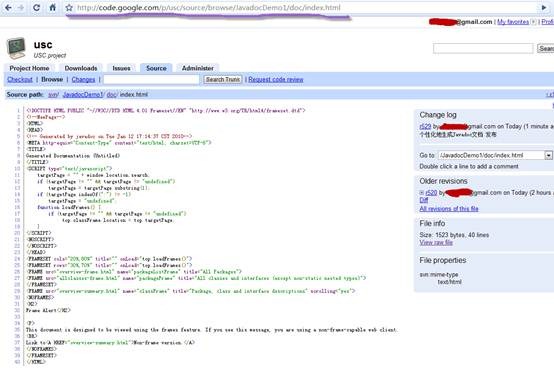Bookmark page with star icon
This screenshot has width=554, height=377.
pos(69,7)
